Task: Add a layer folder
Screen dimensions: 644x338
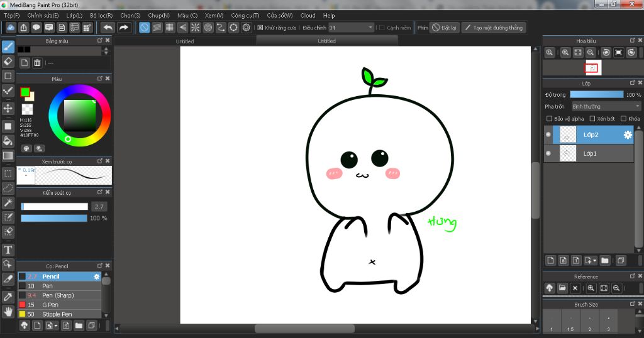Action: (x=604, y=260)
